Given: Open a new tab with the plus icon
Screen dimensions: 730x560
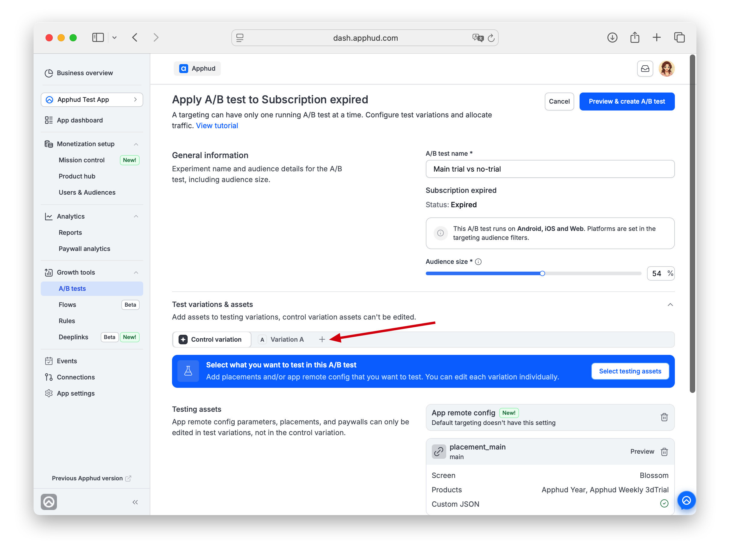Looking at the screenshot, I should [x=656, y=37].
